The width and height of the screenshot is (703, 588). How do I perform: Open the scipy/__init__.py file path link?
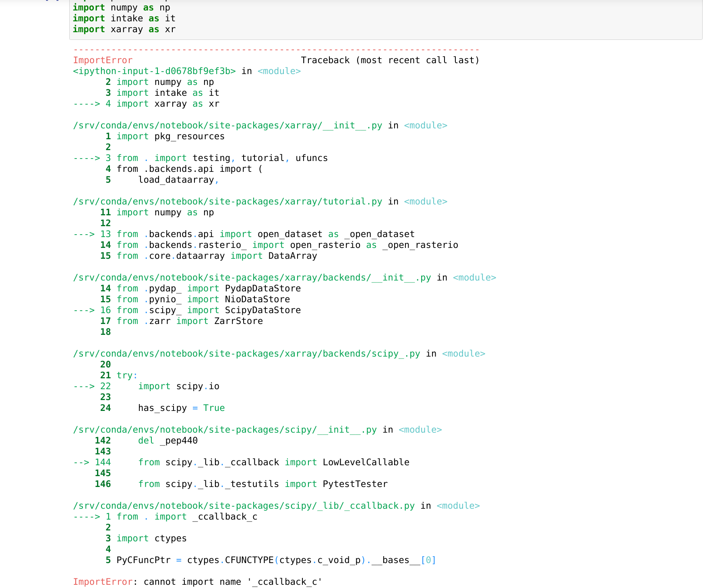tap(225, 429)
